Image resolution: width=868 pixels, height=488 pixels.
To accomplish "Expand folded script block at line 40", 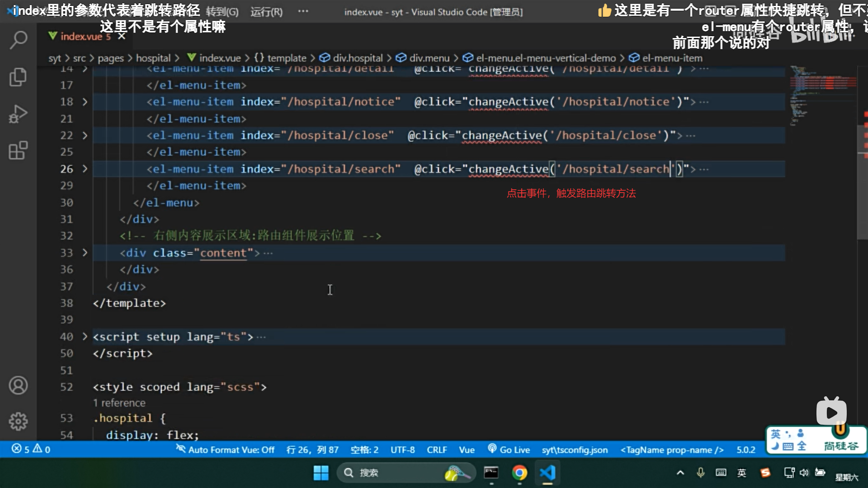I will [85, 337].
